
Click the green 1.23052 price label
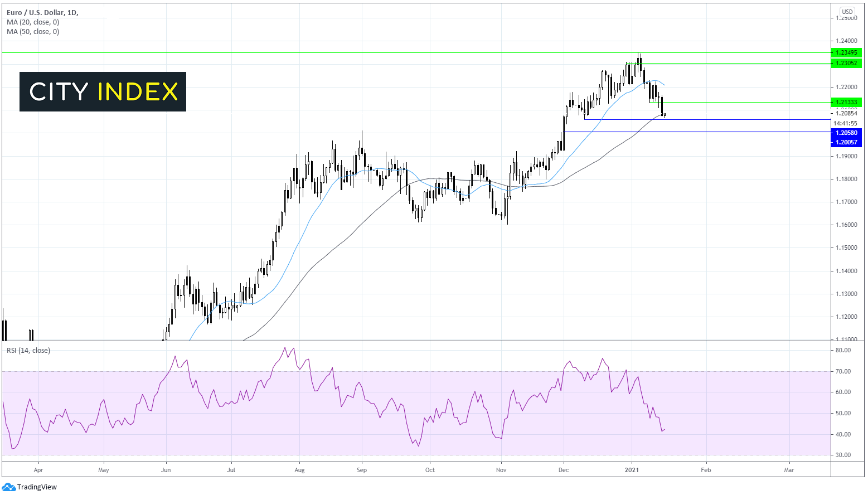[x=846, y=63]
